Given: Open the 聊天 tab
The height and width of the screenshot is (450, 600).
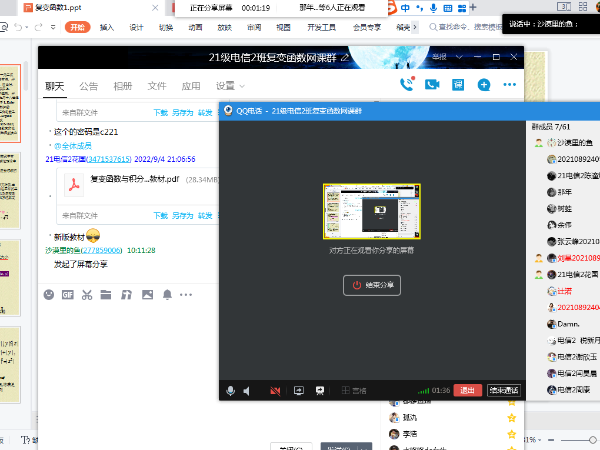Looking at the screenshot, I should (x=54, y=86).
